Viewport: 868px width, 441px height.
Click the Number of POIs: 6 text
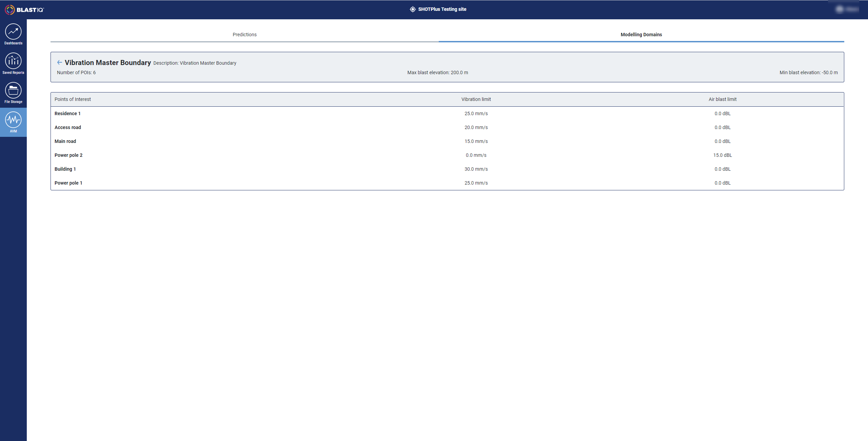(76, 72)
